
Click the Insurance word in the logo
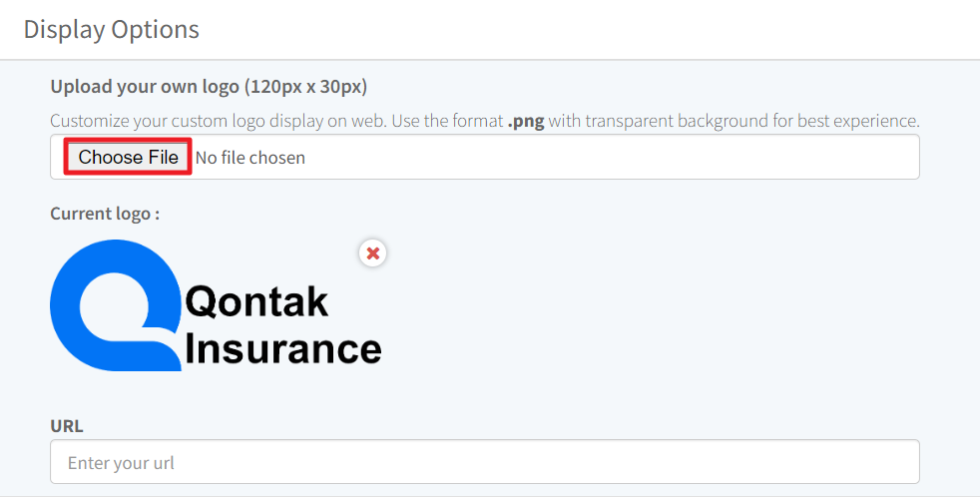283,349
